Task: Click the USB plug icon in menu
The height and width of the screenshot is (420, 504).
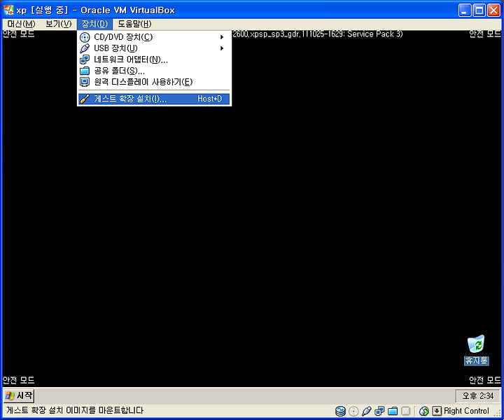Action: pos(85,48)
